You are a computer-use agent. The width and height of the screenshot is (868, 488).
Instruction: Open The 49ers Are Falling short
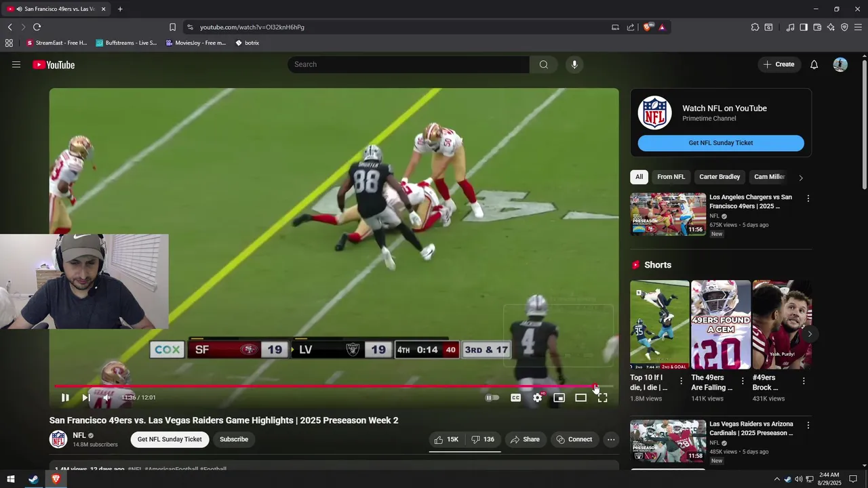[721, 325]
